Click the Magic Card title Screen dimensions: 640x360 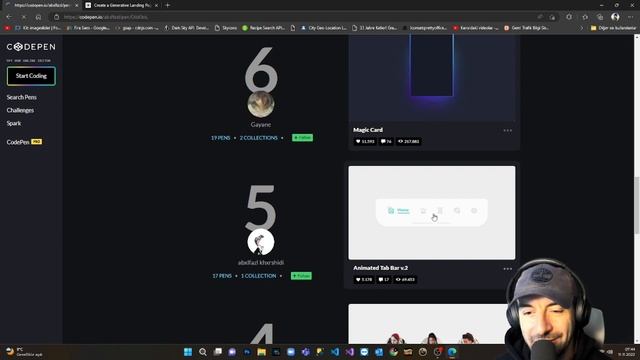point(368,130)
